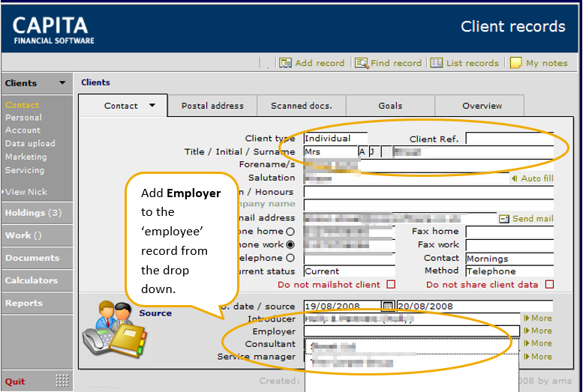Select Marketing in the sidebar
This screenshot has height=392, width=586.
(x=26, y=157)
